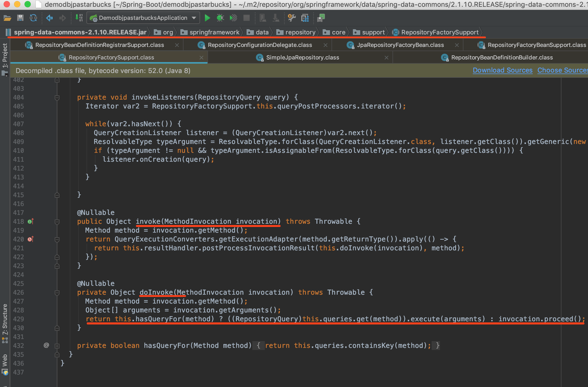Image resolution: width=588 pixels, height=387 pixels.
Task: Start Debug with the bug icon
Action: click(x=220, y=18)
